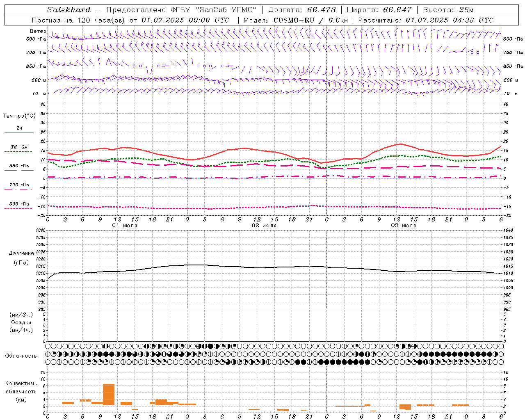Click the "Конвективн." convective cloud label
The image size is (525, 420).
pos(21,383)
